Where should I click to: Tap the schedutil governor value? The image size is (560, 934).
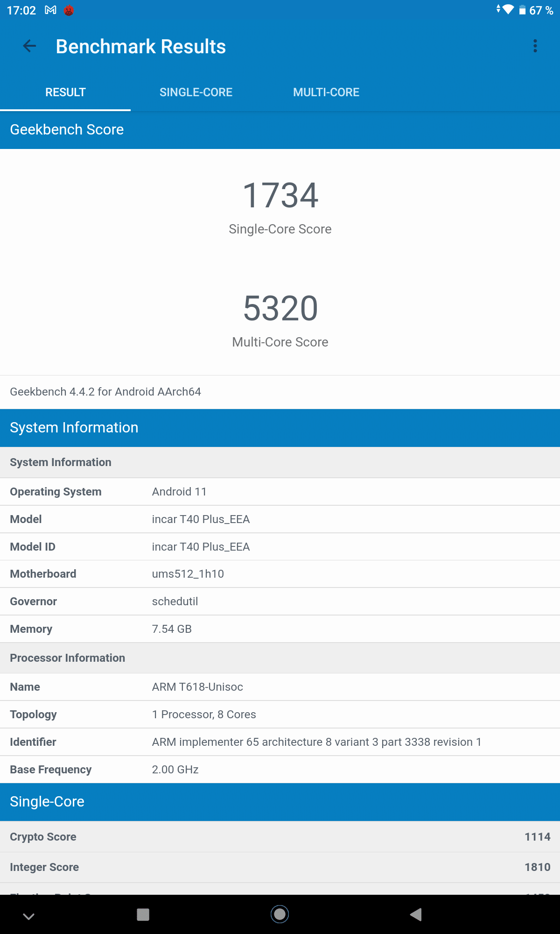pyautogui.click(x=175, y=601)
